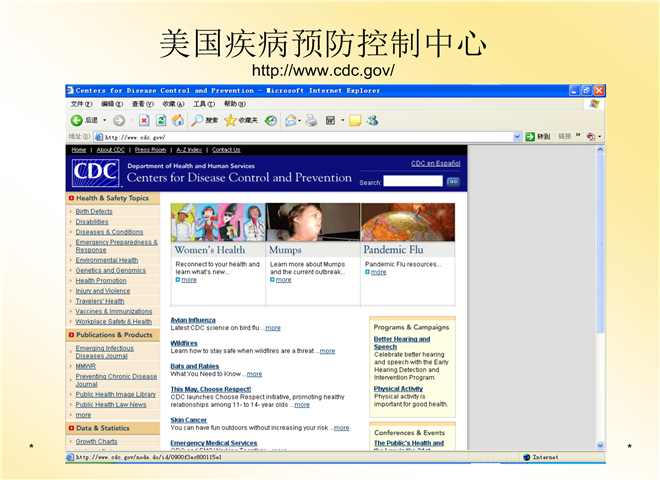The height and width of the screenshot is (480, 660).
Task: Click the yellow Discuss note icon
Action: (355, 121)
